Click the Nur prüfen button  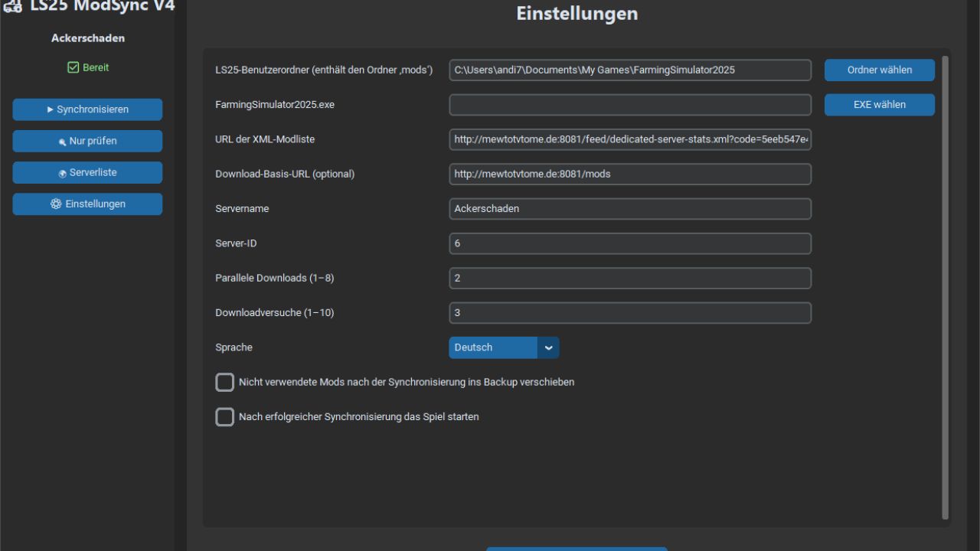click(87, 141)
